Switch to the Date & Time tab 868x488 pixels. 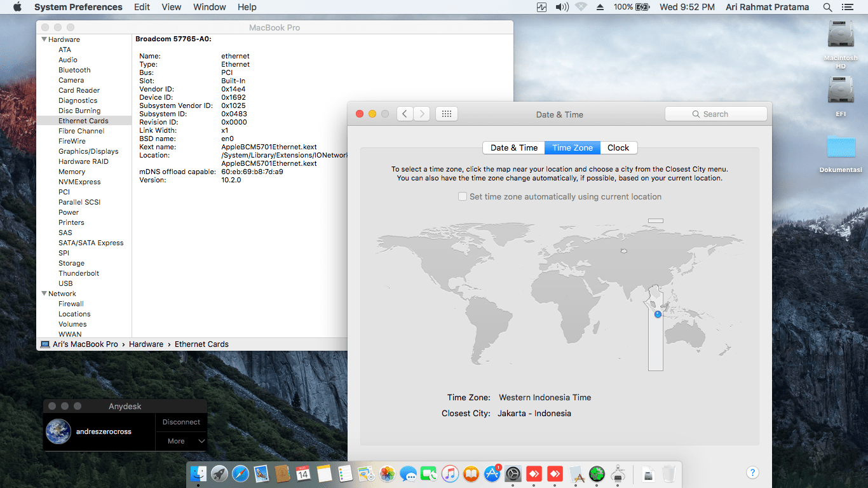(x=514, y=147)
